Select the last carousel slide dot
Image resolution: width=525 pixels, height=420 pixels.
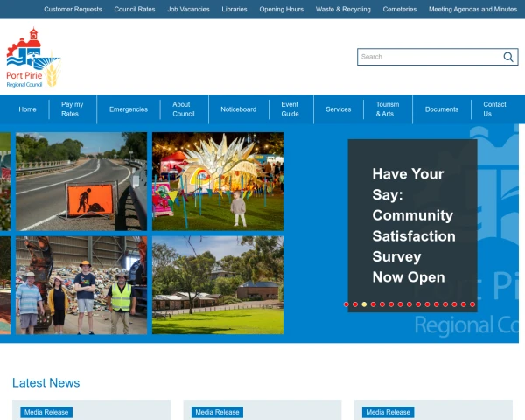tap(472, 304)
